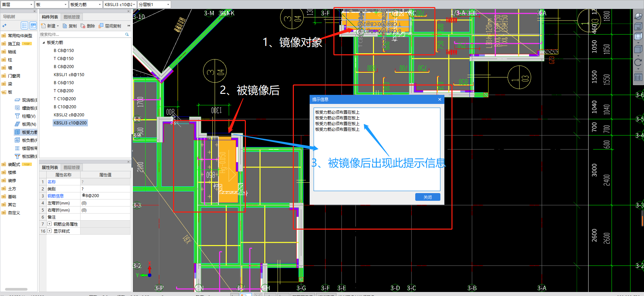Image resolution: width=644 pixels, height=296 pixels.
Task: Expand the 门窗洞 folder
Action: tap(4, 76)
